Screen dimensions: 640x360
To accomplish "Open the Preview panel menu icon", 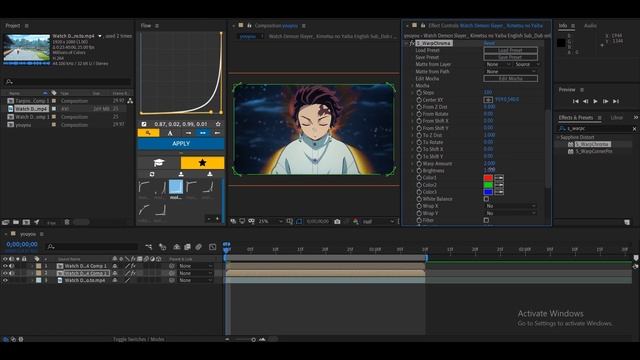I will (582, 90).
